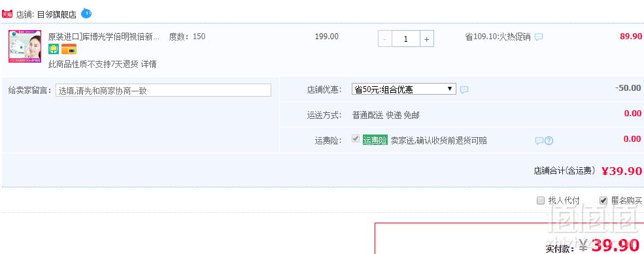Click the -50.00 store discount amount
The height and width of the screenshot is (254, 644).
(628, 87)
